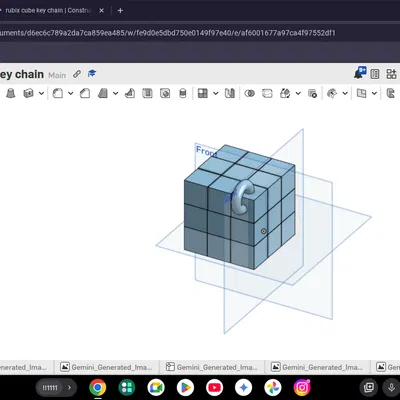Click the microphone icon in the taskbar

click(x=391, y=387)
